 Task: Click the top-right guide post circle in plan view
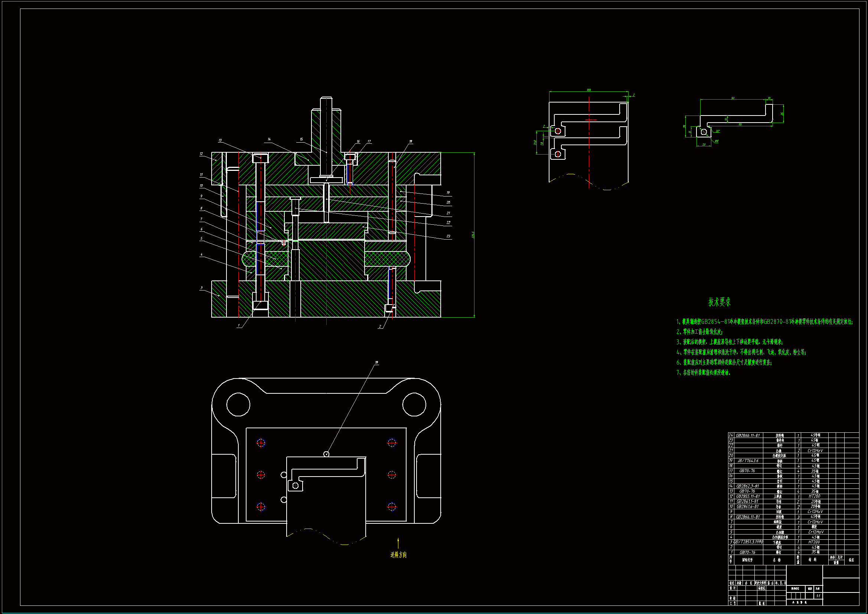click(414, 405)
